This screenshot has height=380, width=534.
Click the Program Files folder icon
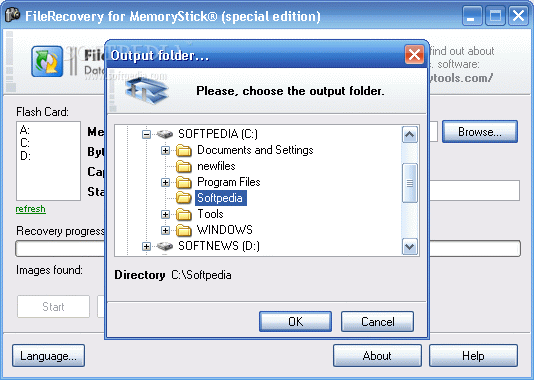point(184,183)
